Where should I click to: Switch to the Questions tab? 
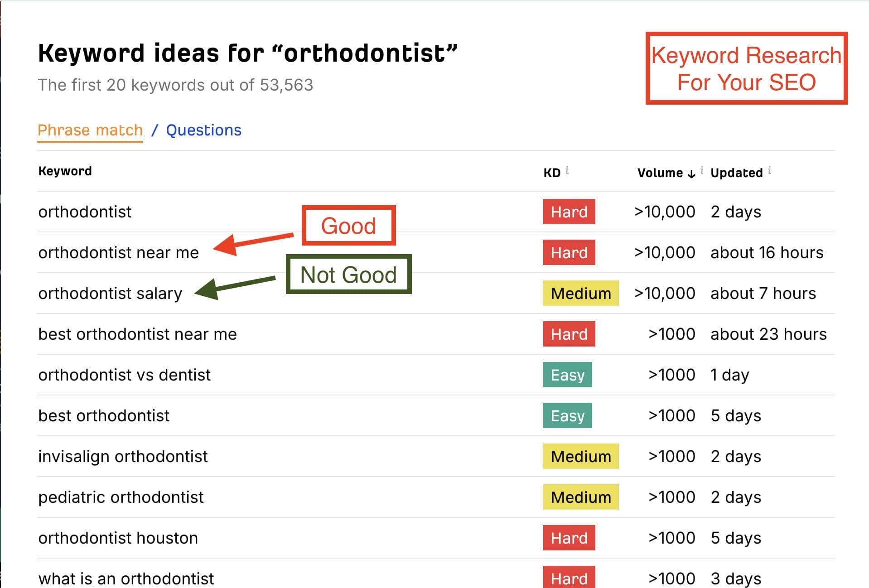[203, 130]
